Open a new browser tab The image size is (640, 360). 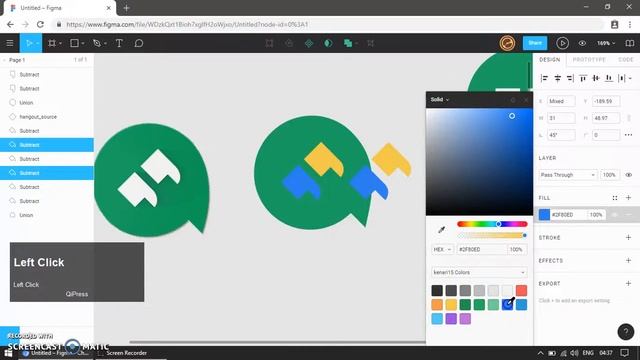[127, 8]
